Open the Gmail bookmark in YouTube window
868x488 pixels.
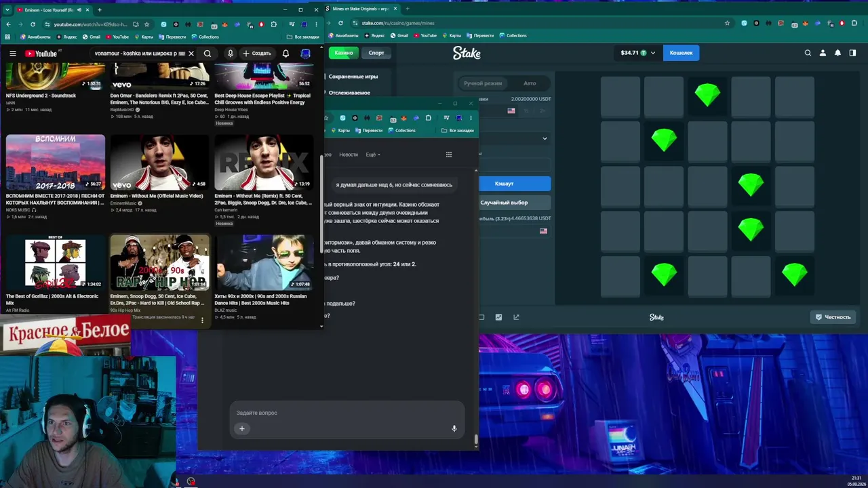[91, 37]
